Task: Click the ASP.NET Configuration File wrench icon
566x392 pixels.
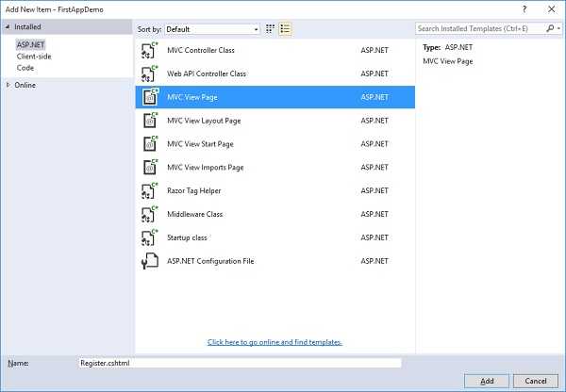Action: (149, 261)
